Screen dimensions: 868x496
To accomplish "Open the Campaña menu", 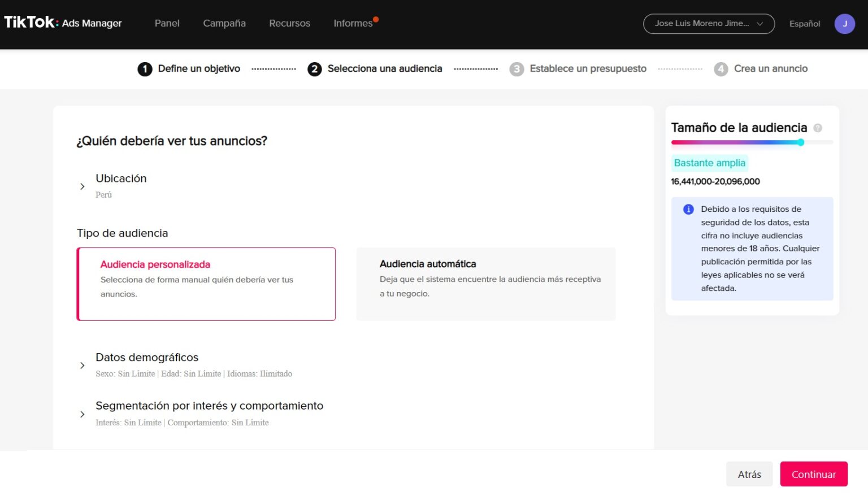I will (x=224, y=23).
